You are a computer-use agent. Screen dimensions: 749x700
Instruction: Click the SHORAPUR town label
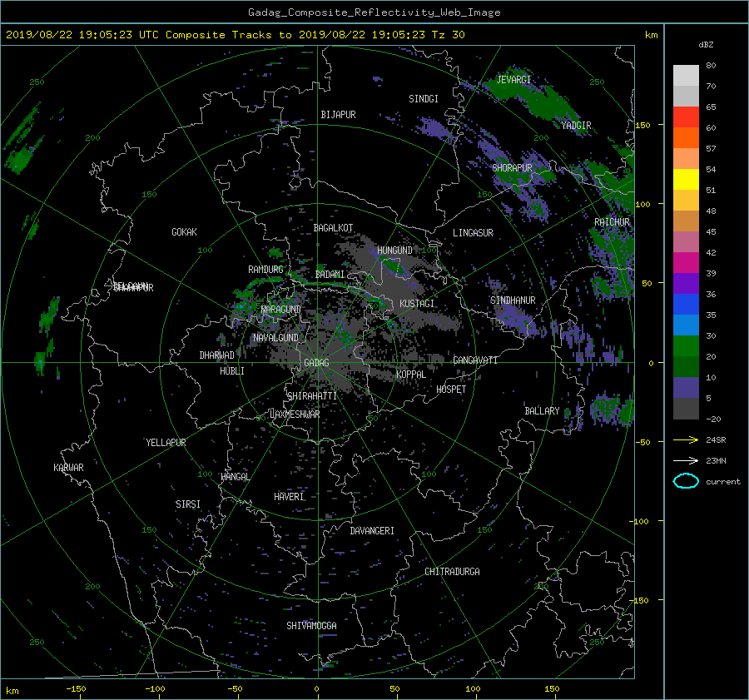pos(512,168)
